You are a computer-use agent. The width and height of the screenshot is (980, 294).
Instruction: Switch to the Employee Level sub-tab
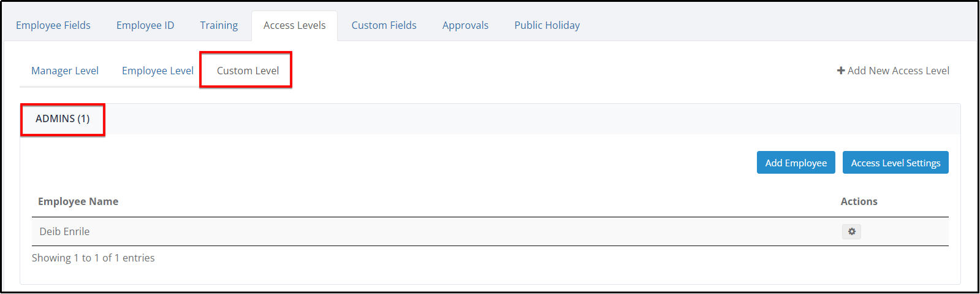[x=158, y=71]
